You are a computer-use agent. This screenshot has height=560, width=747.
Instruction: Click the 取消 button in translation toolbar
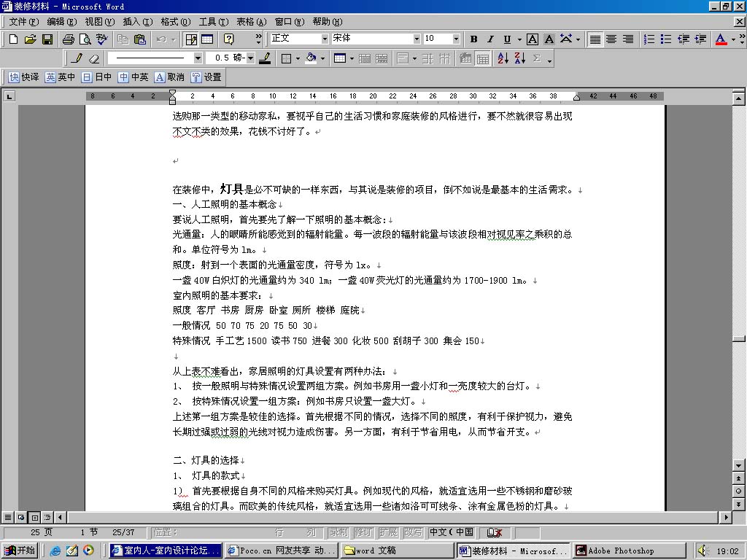pos(169,77)
